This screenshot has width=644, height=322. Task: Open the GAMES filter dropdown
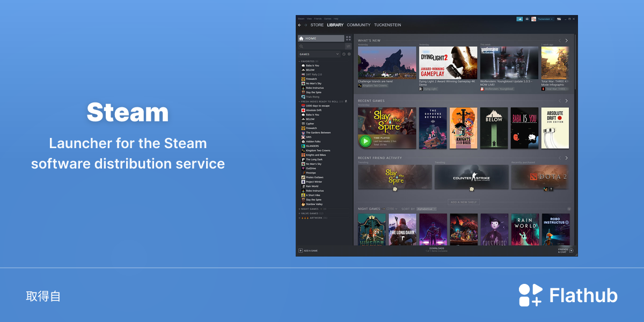point(319,54)
